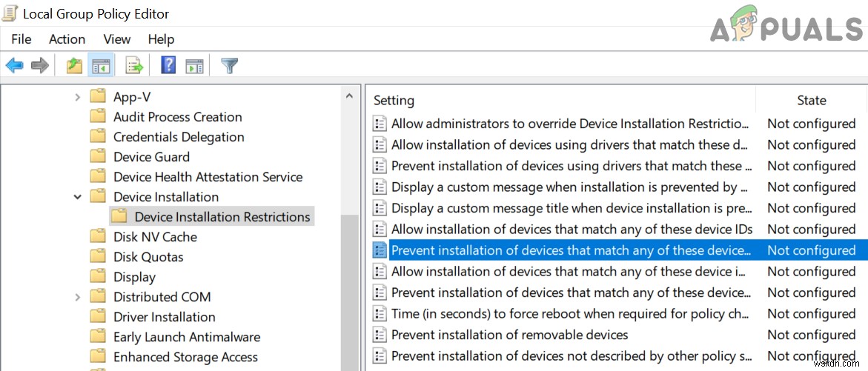Image resolution: width=868 pixels, height=371 pixels.
Task: Expand the Distributed COM folder
Action: (x=78, y=297)
